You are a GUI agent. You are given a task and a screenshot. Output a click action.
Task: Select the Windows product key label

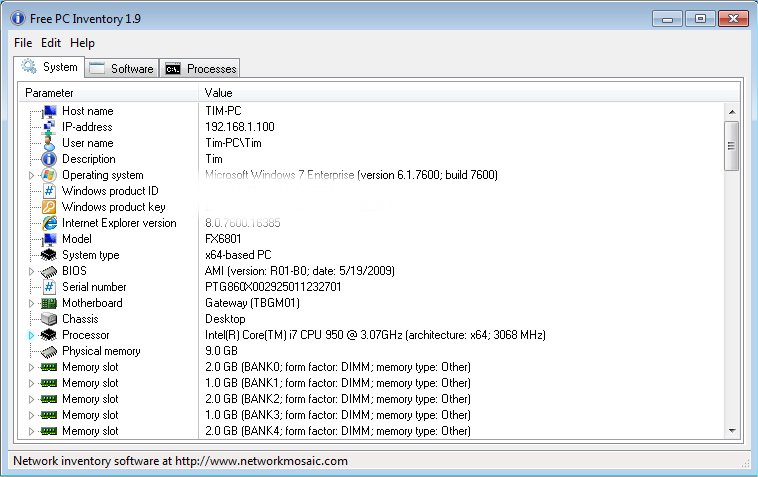[114, 207]
